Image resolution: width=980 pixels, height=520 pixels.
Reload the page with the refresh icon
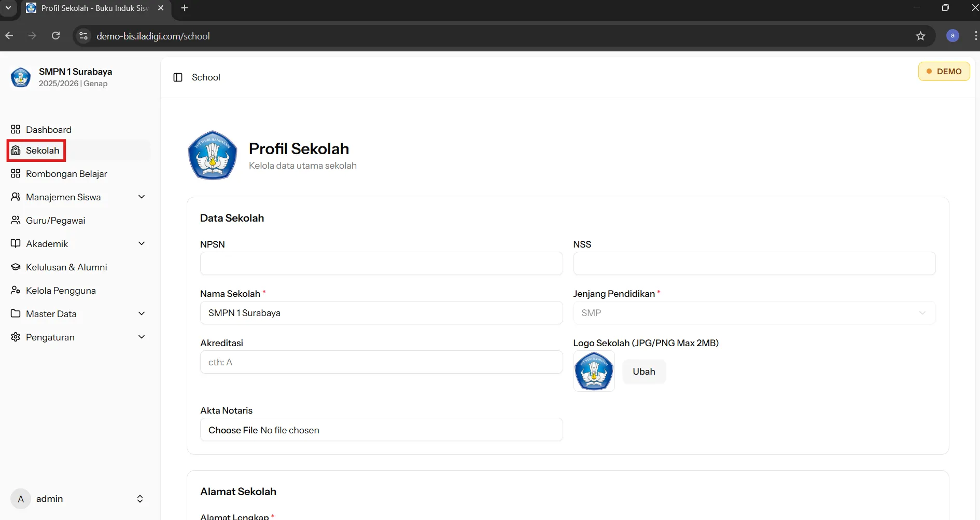(56, 36)
